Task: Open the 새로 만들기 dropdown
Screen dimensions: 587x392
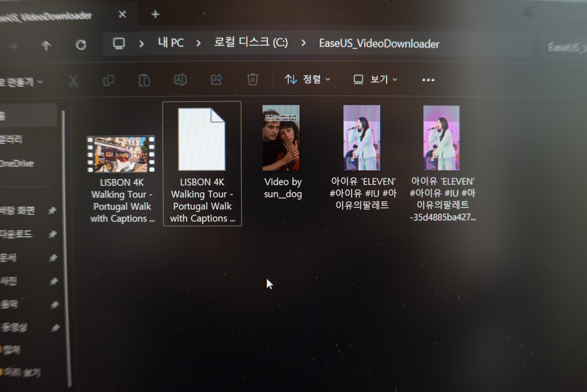Action: [22, 82]
